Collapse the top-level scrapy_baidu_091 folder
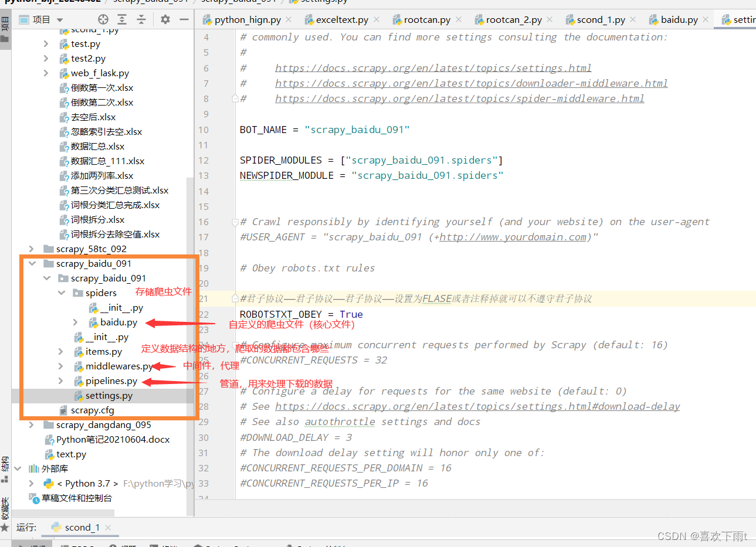This screenshot has height=547, width=756. [32, 263]
